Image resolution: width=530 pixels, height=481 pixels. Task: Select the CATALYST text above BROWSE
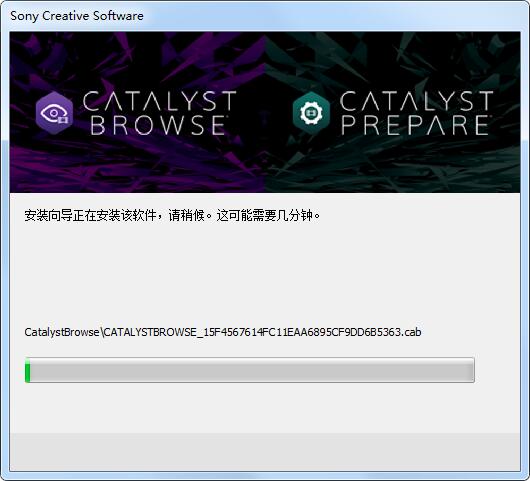click(x=160, y=101)
